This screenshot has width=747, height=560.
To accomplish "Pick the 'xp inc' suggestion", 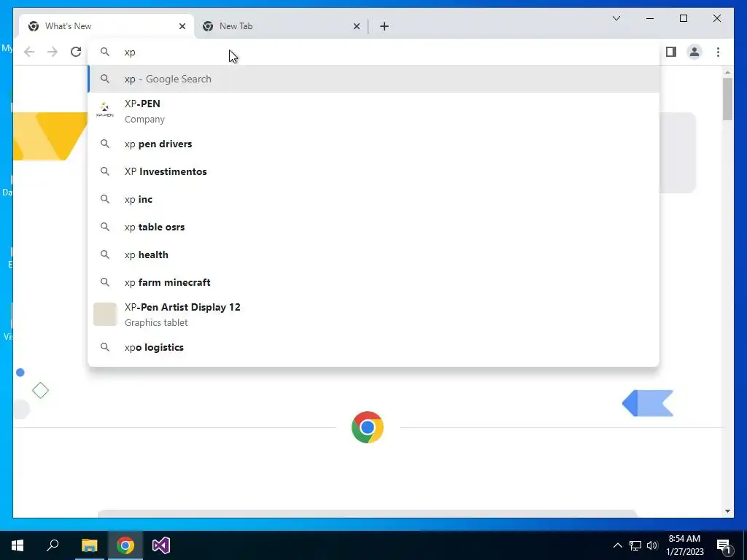I will pos(373,199).
